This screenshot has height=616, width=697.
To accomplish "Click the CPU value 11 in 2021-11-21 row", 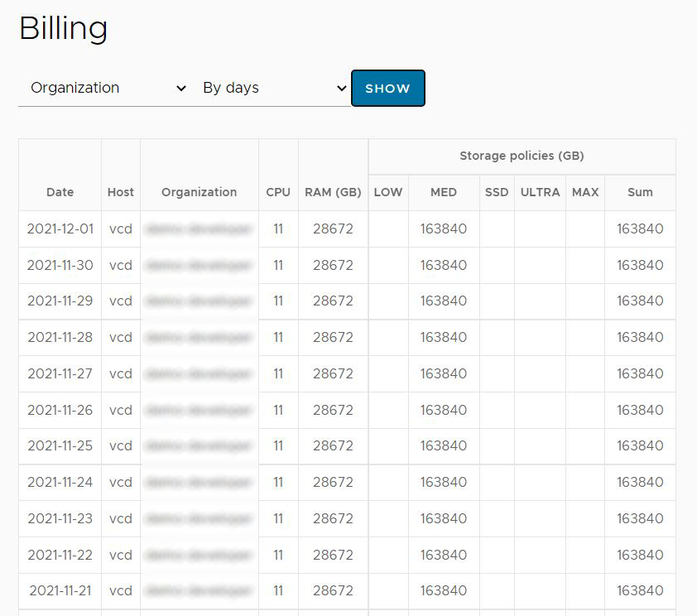I will point(278,590).
